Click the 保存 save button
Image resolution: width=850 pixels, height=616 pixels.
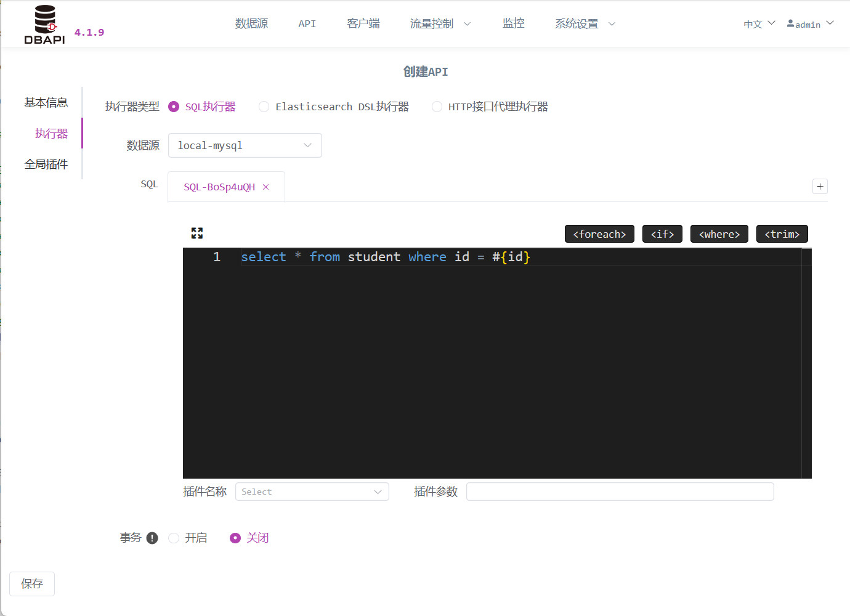pyautogui.click(x=32, y=584)
